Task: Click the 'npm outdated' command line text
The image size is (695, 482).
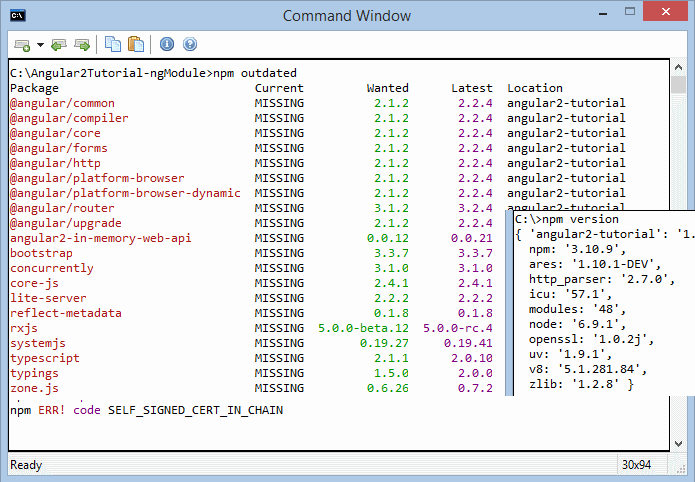Action: pos(255,73)
